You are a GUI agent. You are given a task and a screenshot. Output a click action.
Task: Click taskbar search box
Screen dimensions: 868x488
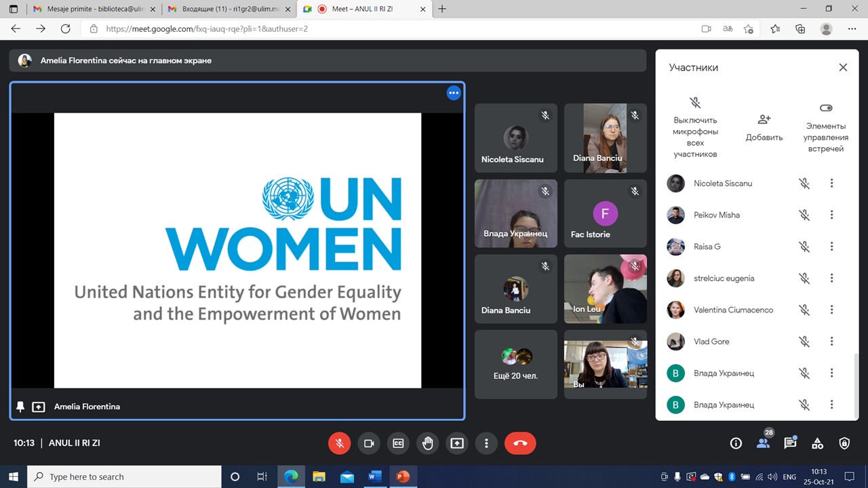[125, 476]
